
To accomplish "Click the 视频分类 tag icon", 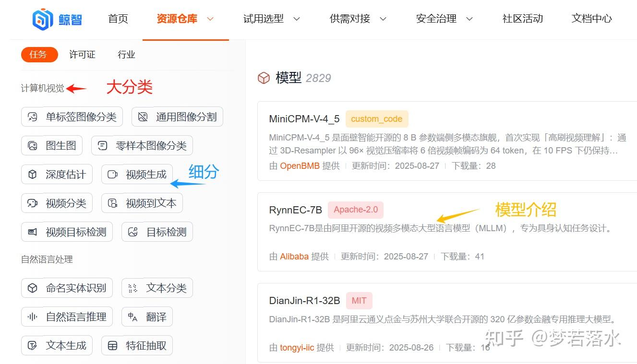I will 33,203.
